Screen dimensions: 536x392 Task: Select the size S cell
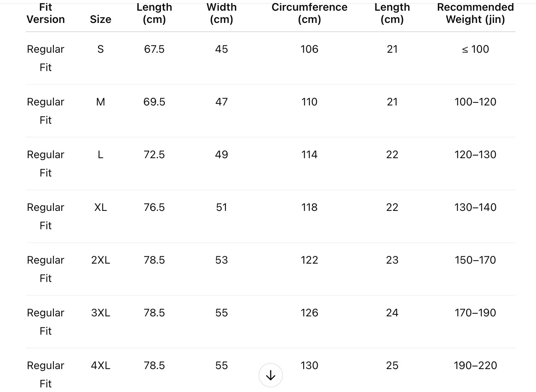[x=101, y=49]
